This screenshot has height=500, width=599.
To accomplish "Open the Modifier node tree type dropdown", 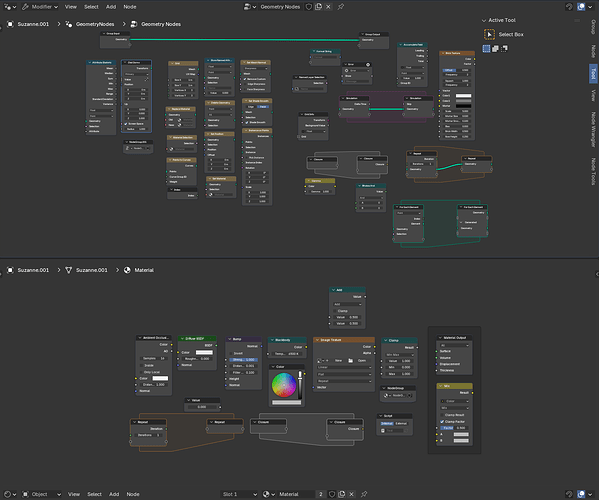I will pyautogui.click(x=40, y=7).
